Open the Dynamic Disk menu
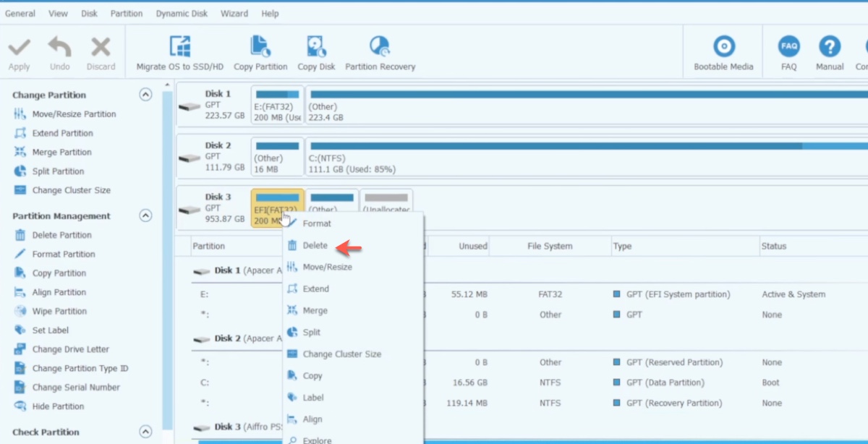The height and width of the screenshot is (444, 868). 182,14
